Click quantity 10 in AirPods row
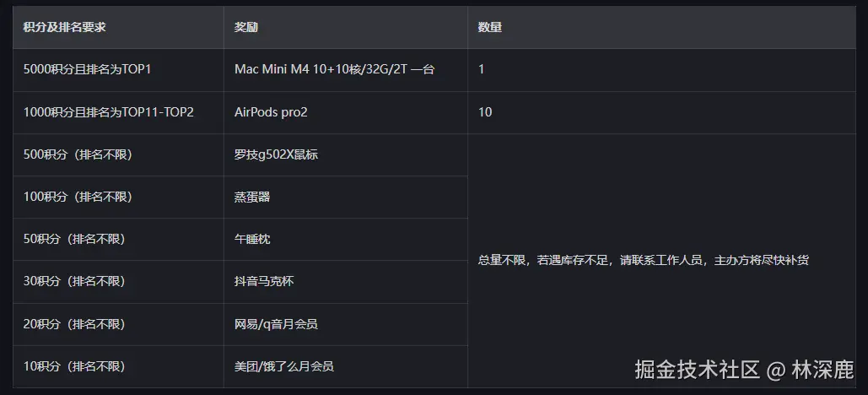 click(x=485, y=112)
